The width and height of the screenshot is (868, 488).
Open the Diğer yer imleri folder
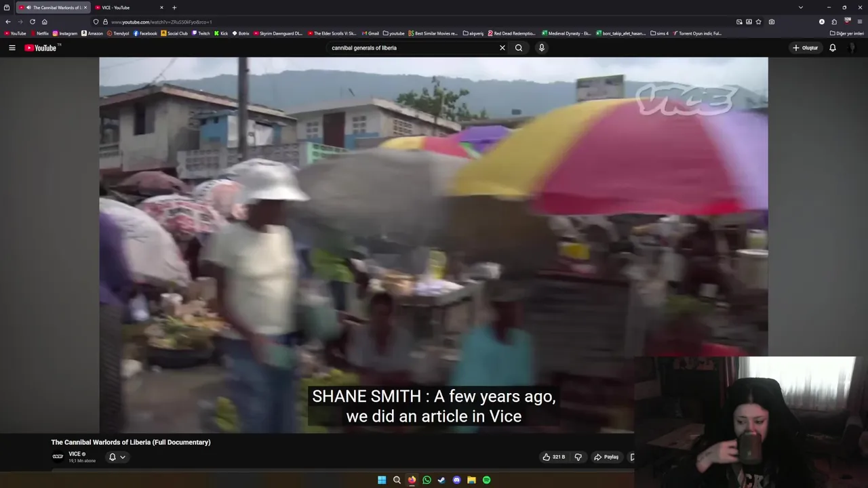coord(846,33)
